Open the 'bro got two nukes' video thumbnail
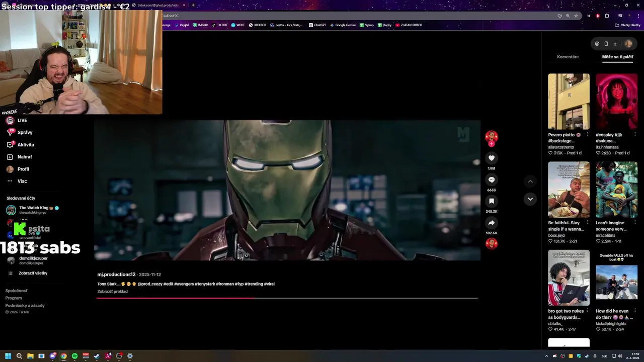Image resolution: width=644 pixels, height=362 pixels. 569,278
